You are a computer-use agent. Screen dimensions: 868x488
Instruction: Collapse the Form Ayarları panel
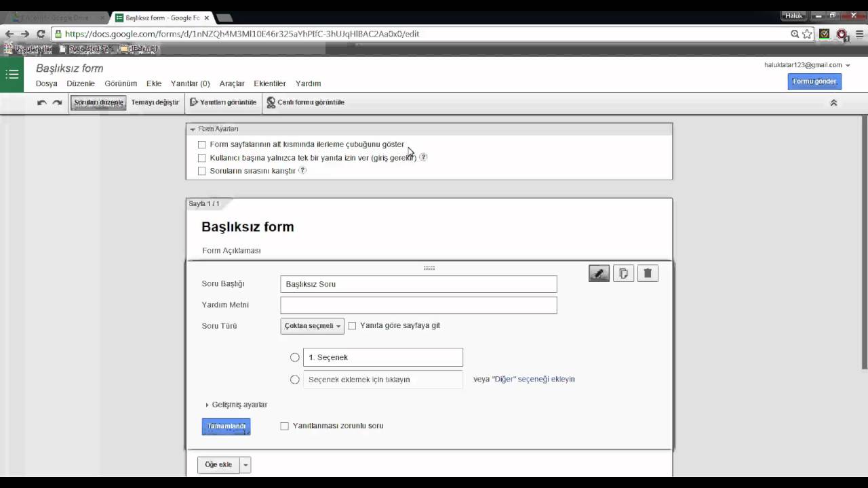[193, 129]
